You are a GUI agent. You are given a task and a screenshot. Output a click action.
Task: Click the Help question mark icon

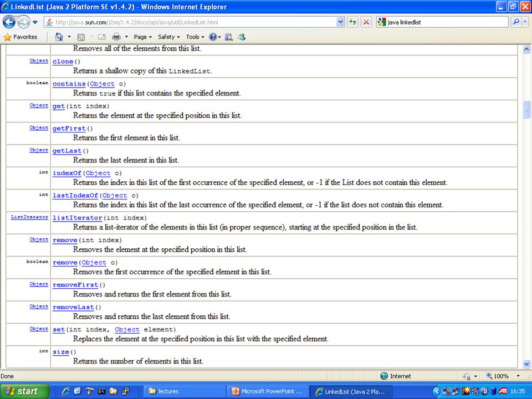pyautogui.click(x=213, y=37)
